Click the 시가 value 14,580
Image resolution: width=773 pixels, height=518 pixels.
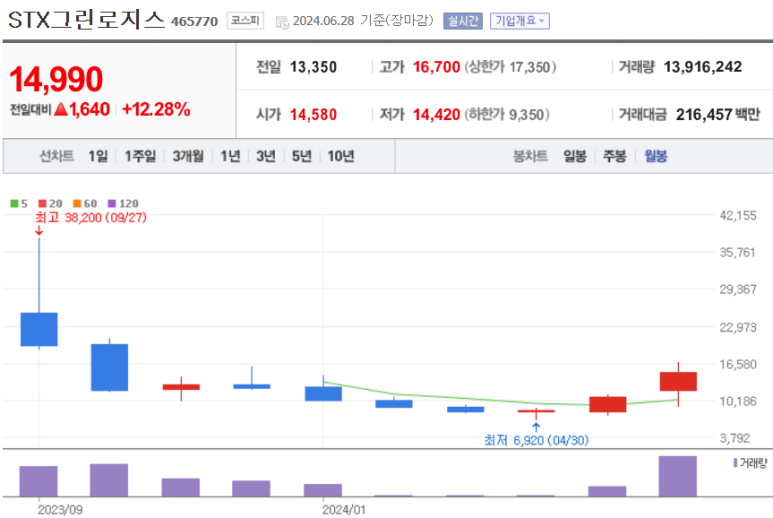(313, 115)
